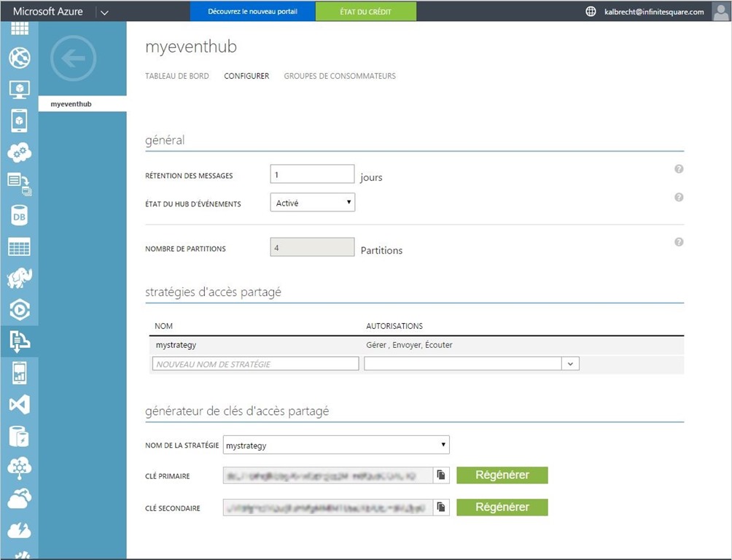
Task: Focus the message retention days field
Action: click(x=312, y=174)
